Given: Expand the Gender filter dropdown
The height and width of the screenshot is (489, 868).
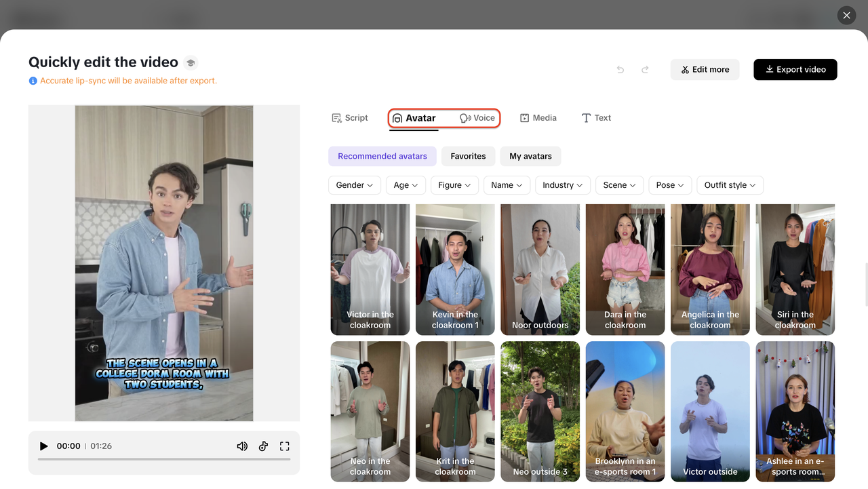Looking at the screenshot, I should pyautogui.click(x=355, y=185).
